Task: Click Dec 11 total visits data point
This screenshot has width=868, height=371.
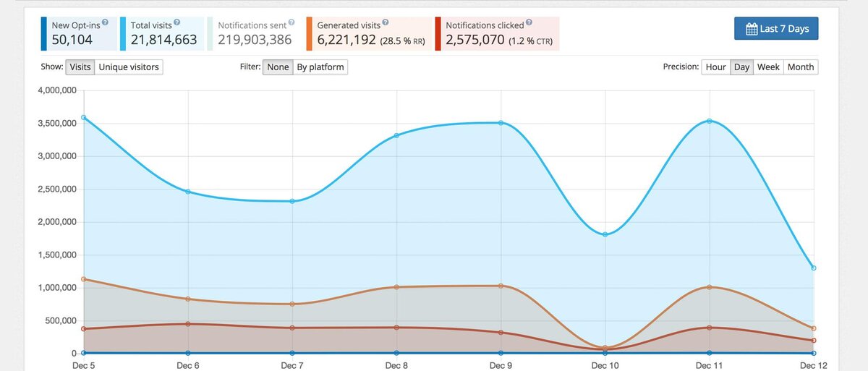Action: tap(710, 121)
